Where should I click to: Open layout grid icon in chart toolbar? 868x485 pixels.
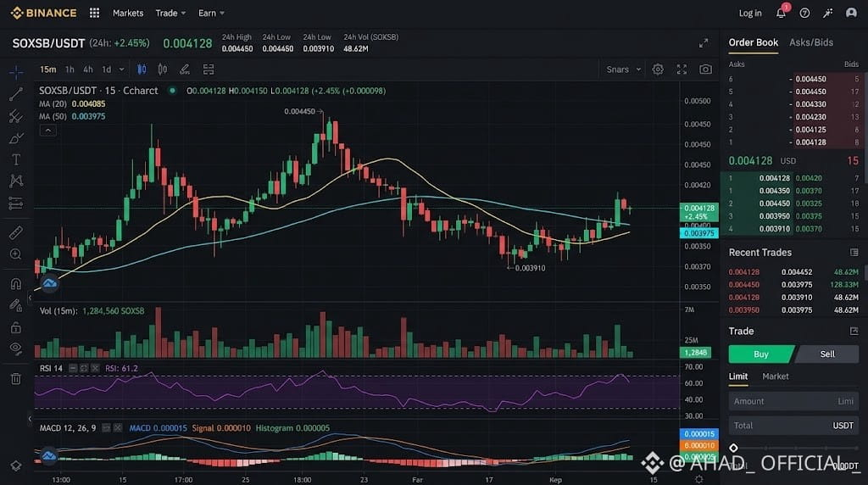click(x=209, y=70)
